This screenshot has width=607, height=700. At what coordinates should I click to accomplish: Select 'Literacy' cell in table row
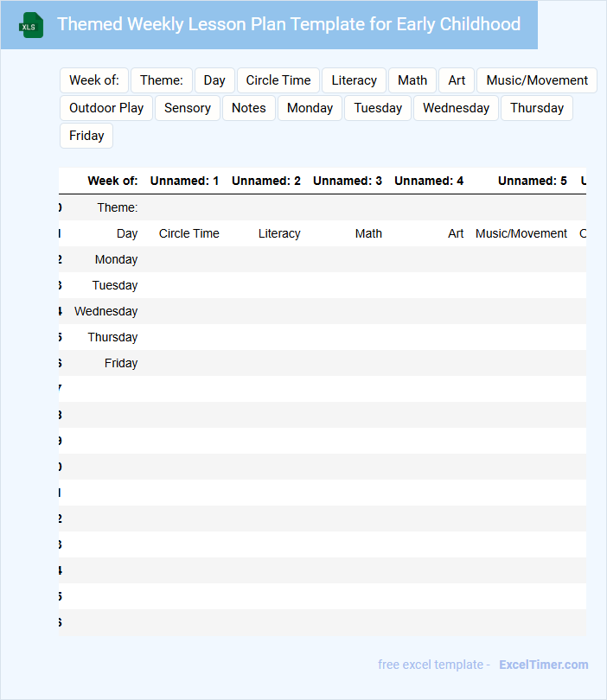[279, 233]
